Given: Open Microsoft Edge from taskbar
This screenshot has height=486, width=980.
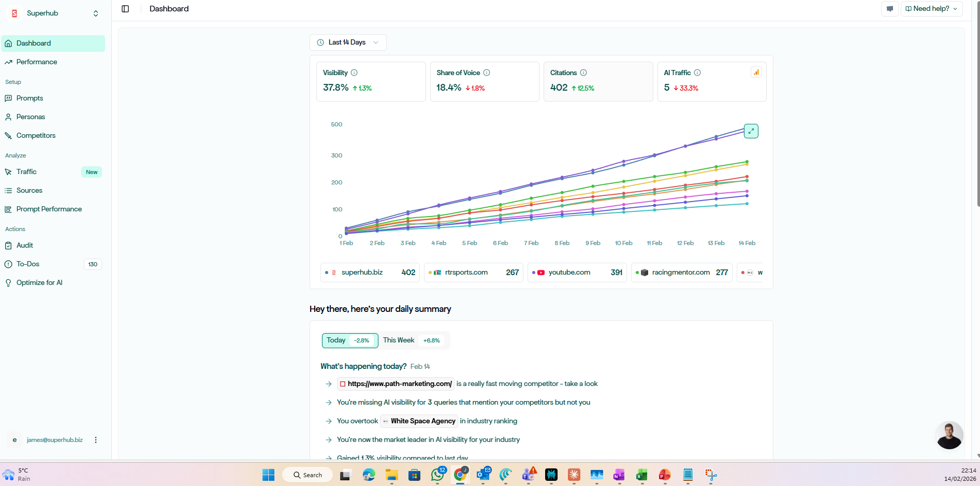Looking at the screenshot, I should click(369, 475).
